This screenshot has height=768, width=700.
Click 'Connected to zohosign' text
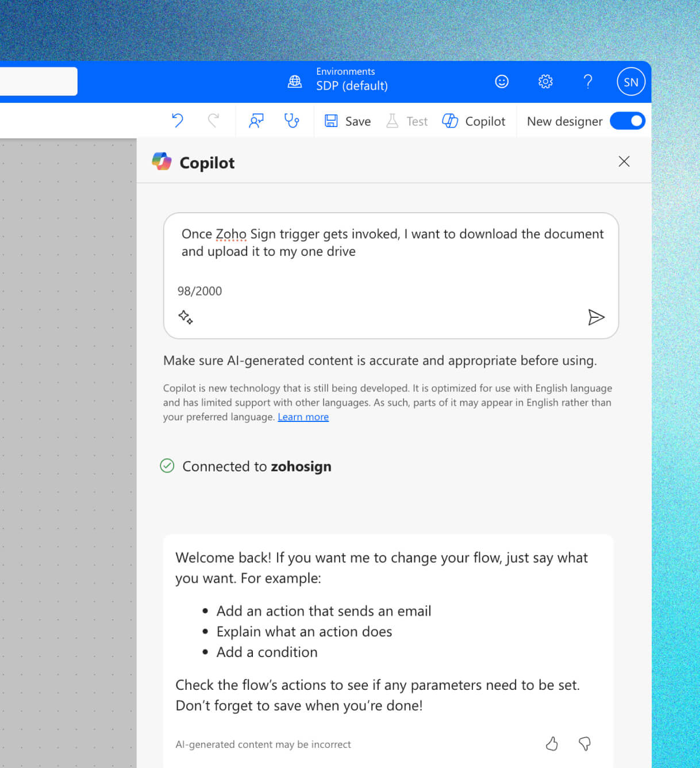[x=257, y=466]
